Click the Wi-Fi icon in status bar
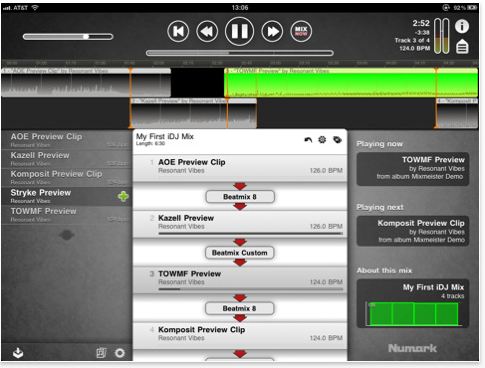485x368 pixels. pyautogui.click(x=35, y=7)
